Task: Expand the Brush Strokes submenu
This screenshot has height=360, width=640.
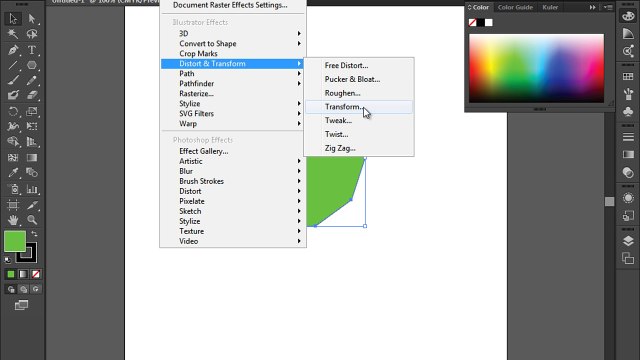Action: (x=233, y=181)
